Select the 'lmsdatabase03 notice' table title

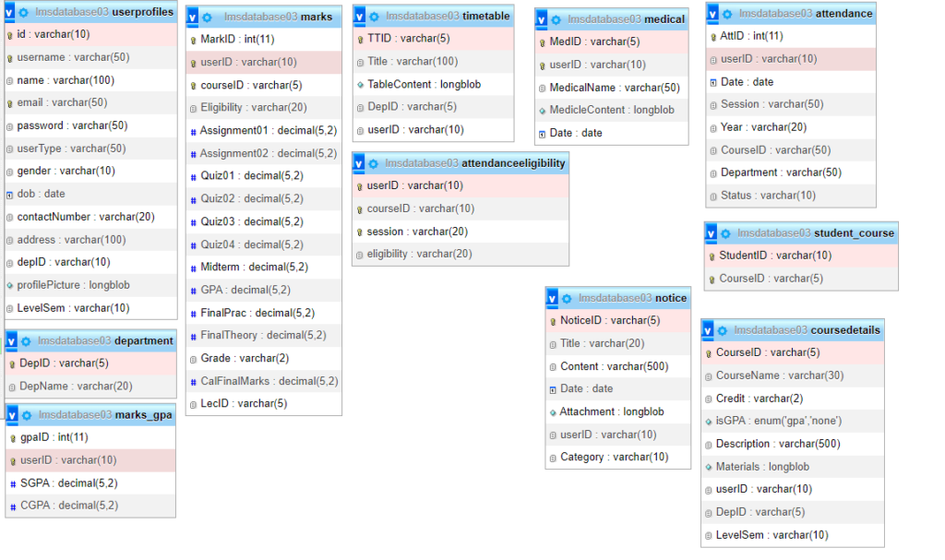coord(632,298)
